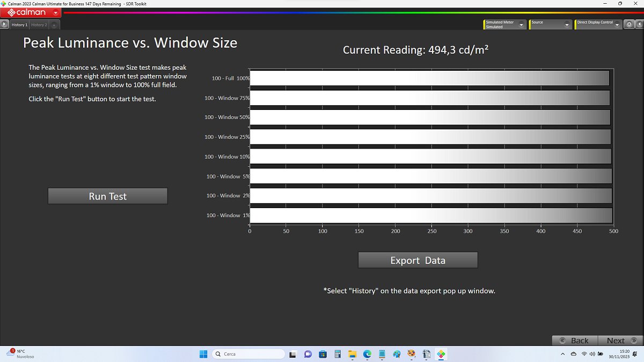
Task: Click the left-arrow panel icon beside the gear
Action: 638,25
